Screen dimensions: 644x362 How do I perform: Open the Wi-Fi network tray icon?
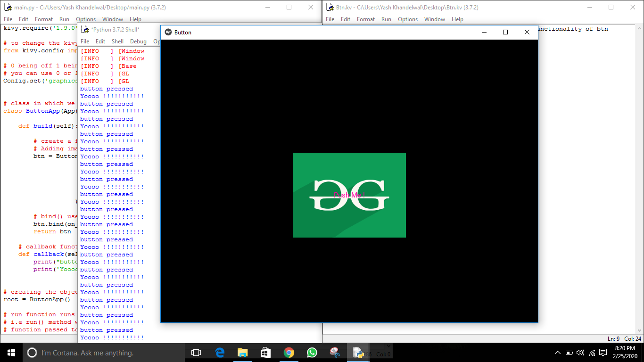tap(591, 353)
